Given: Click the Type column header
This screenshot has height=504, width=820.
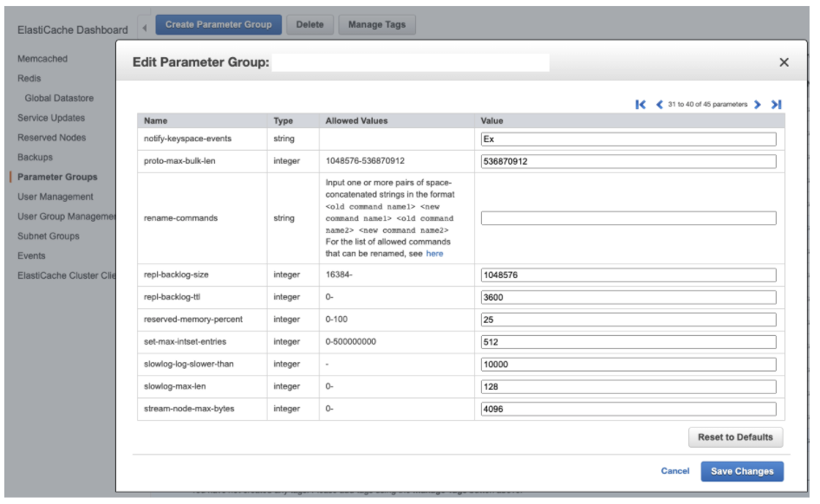Looking at the screenshot, I should [x=283, y=120].
